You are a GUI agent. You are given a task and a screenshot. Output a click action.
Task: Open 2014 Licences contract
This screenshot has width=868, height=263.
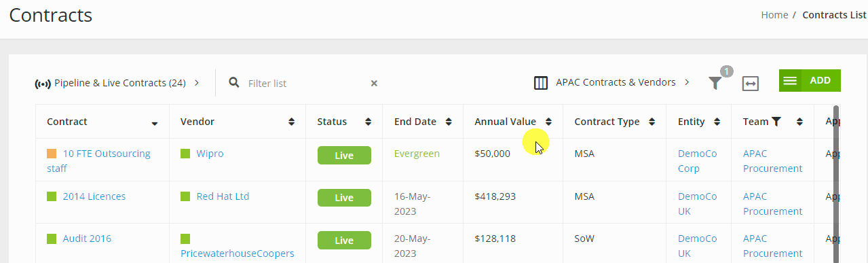coord(94,196)
